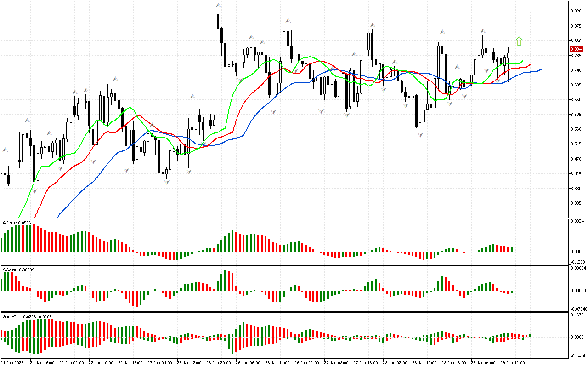Select the 0.3324 value on AO scale

[x=577, y=221]
